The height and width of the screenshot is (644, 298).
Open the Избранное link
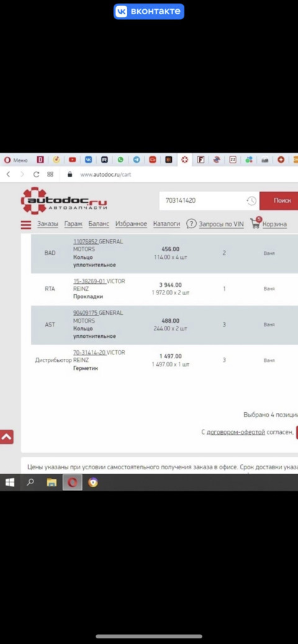point(131,224)
